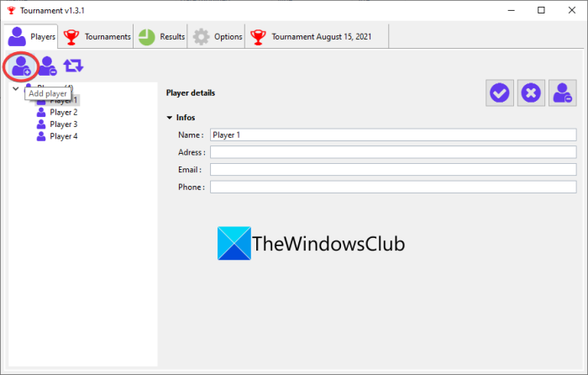Select Player 3 in the tree
This screenshot has width=588, height=375.
click(x=63, y=124)
